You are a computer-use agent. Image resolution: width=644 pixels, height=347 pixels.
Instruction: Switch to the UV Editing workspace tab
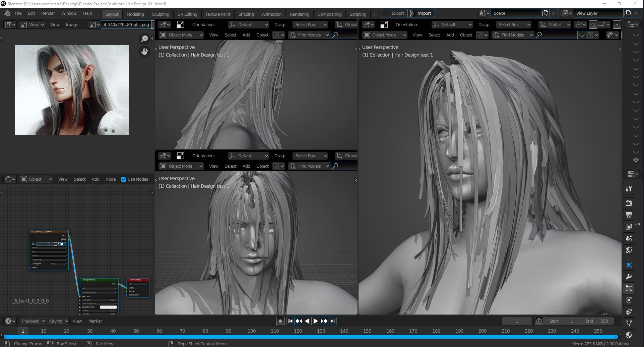(187, 14)
